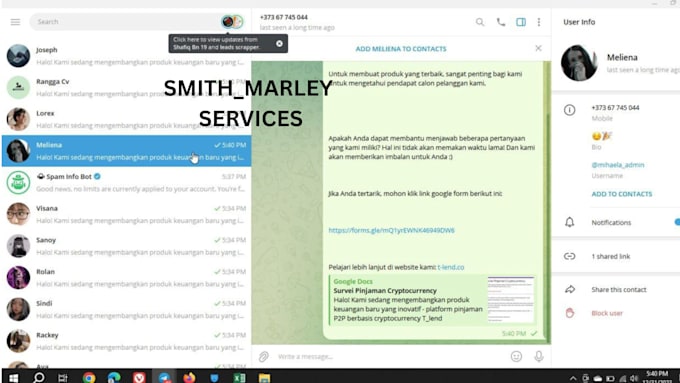The image size is (680, 383).
Task: Open Meliena's profile photo in User Info
Action: click(x=579, y=63)
